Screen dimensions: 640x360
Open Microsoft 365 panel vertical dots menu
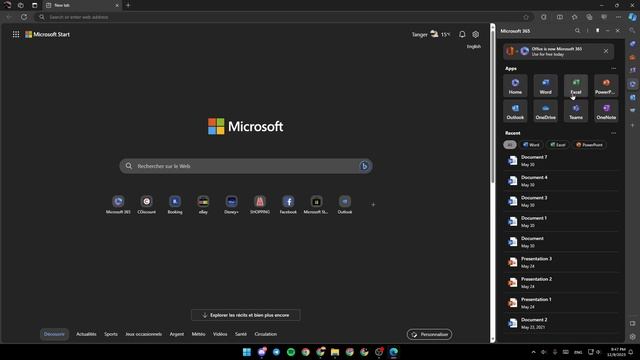[587, 31]
